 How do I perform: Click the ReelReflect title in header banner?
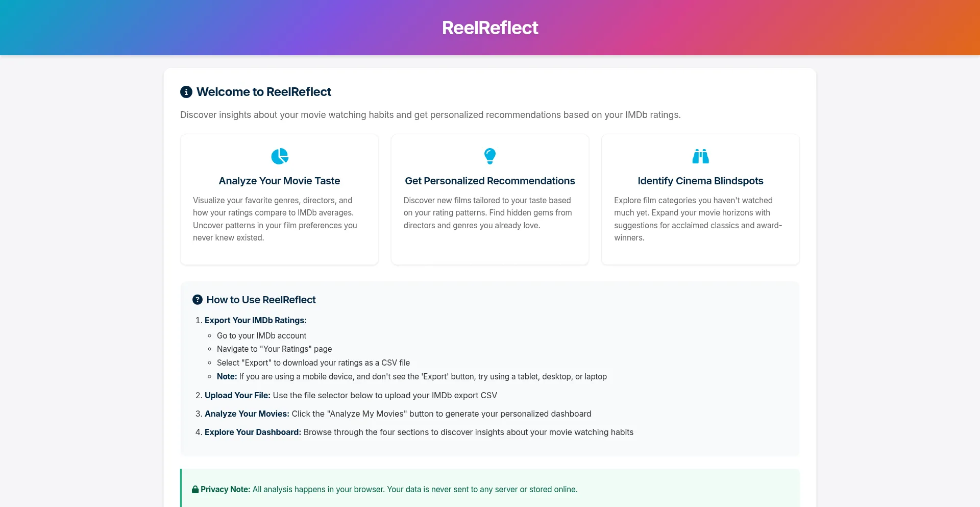click(x=490, y=28)
